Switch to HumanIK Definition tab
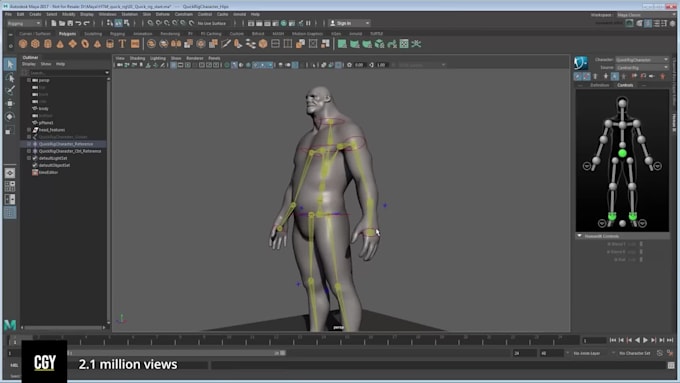The width and height of the screenshot is (680, 383). 600,85
